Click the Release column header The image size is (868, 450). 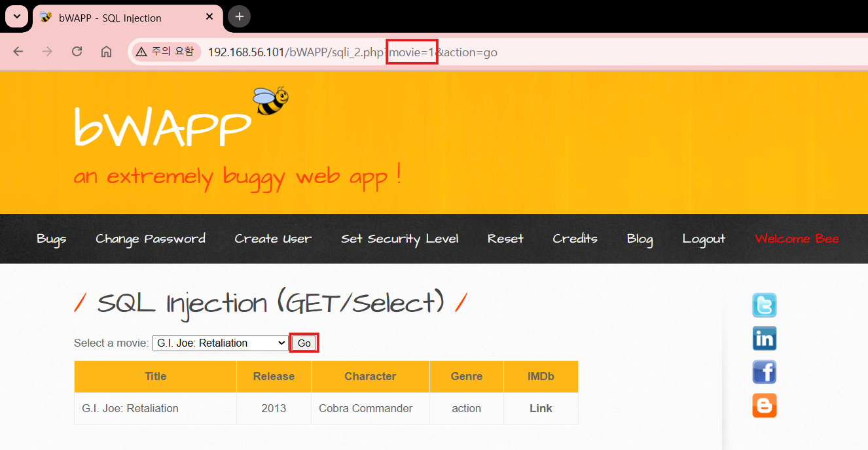[x=274, y=376]
